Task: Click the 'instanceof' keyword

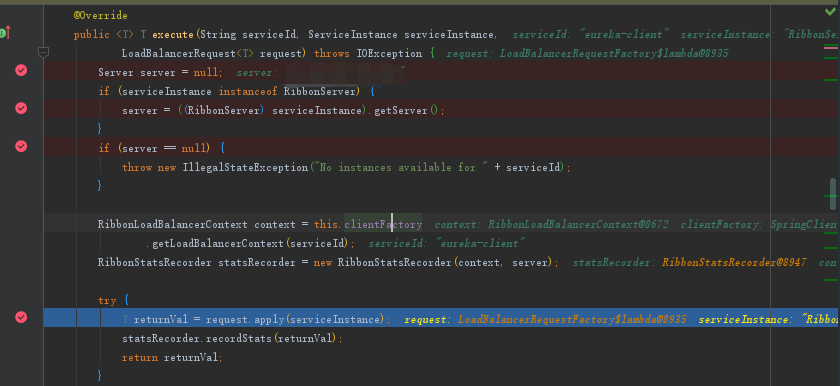Action: (x=247, y=92)
